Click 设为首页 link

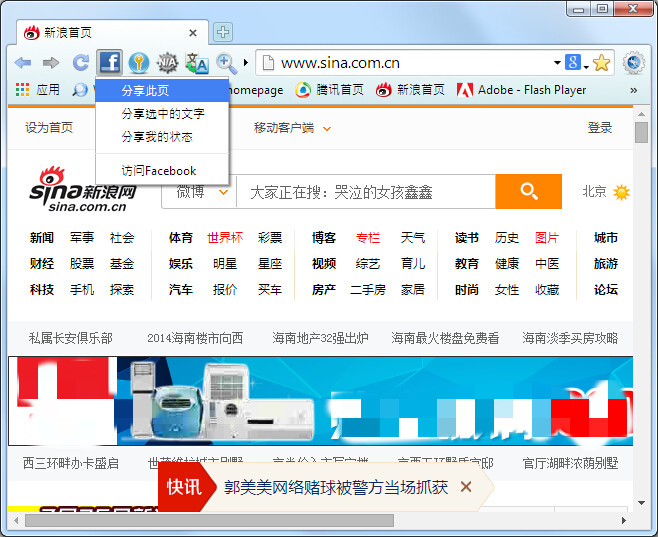(x=49, y=128)
